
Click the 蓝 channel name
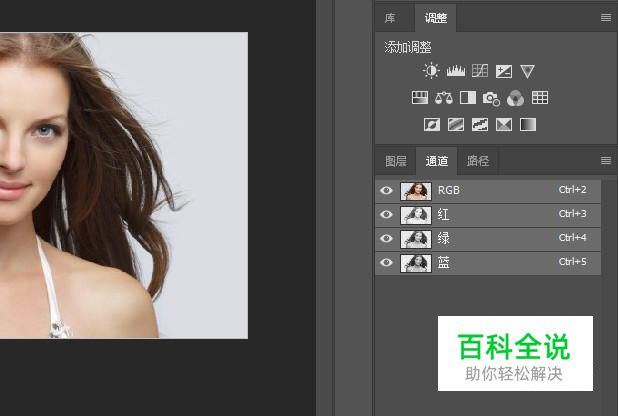(x=443, y=263)
